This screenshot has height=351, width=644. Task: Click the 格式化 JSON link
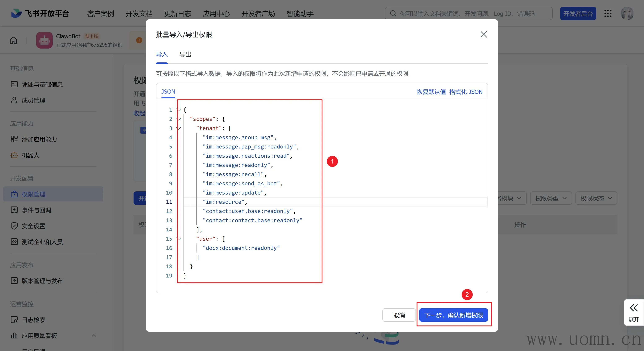tap(466, 92)
